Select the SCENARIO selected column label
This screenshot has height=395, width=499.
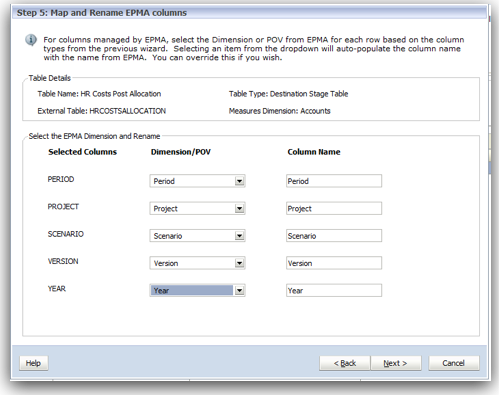click(x=65, y=234)
